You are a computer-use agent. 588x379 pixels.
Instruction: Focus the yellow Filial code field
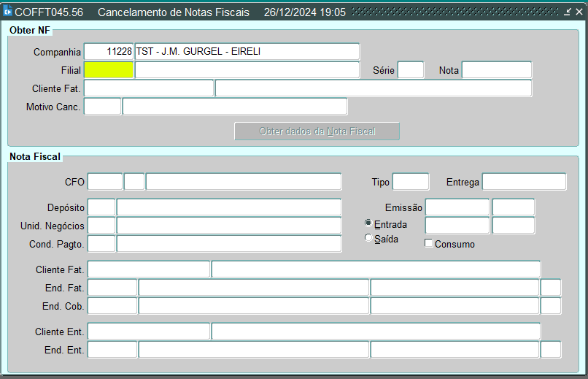coord(109,70)
